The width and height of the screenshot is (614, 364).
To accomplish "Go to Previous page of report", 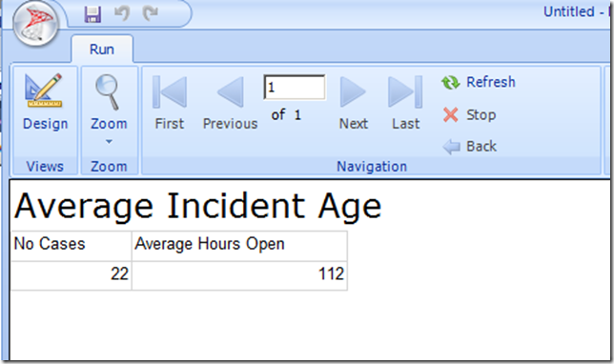I will (231, 102).
